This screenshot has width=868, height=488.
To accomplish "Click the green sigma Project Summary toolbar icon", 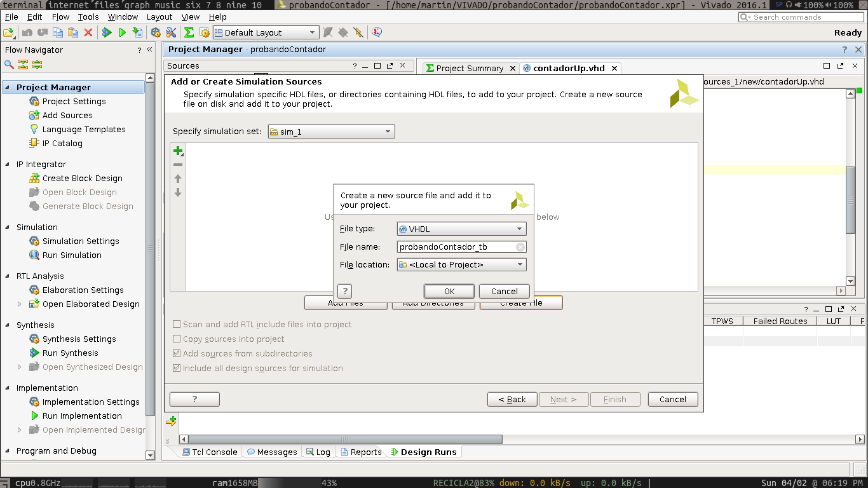I will (189, 32).
